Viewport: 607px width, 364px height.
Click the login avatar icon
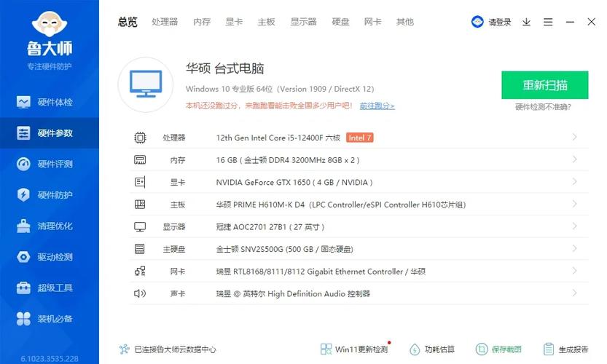(x=477, y=22)
